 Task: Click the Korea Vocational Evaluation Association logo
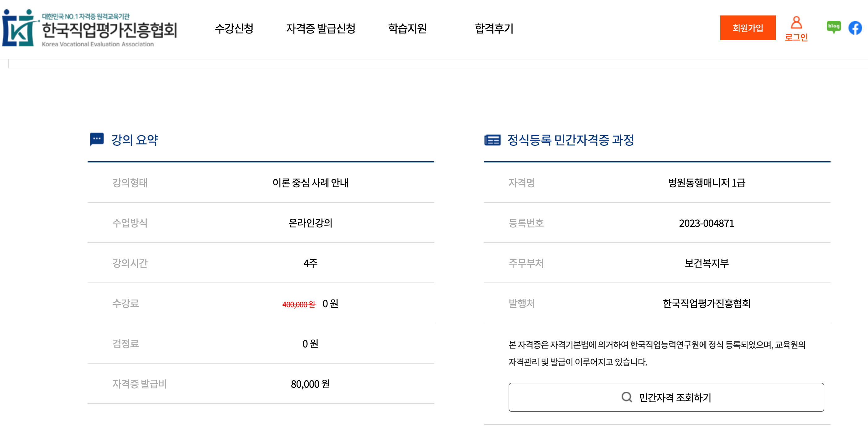pos(91,29)
